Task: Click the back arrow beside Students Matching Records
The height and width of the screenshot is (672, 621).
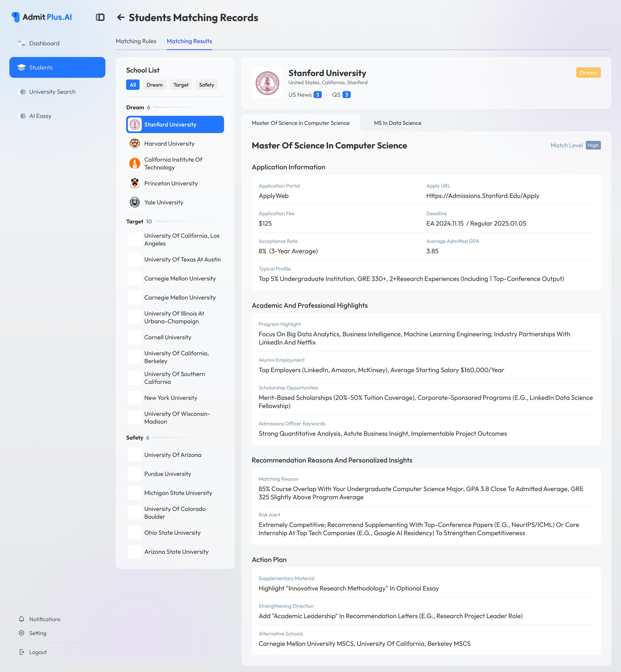Action: point(120,17)
